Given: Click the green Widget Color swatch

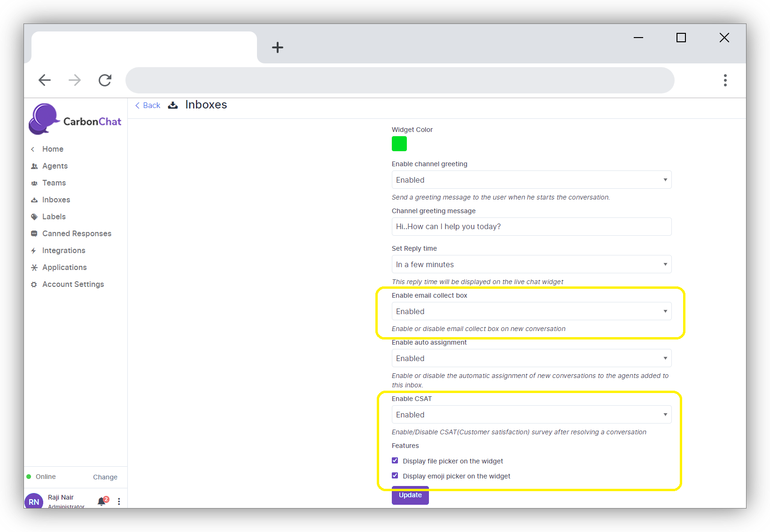Looking at the screenshot, I should 399,144.
